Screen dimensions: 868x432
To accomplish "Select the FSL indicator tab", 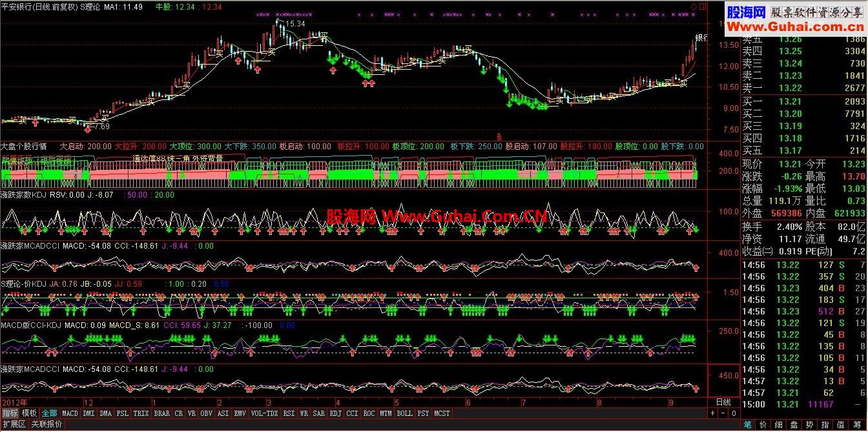I will click(123, 413).
